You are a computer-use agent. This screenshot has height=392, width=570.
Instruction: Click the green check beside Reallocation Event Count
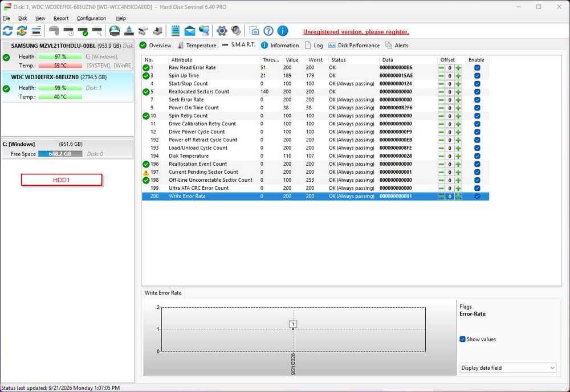coord(146,164)
